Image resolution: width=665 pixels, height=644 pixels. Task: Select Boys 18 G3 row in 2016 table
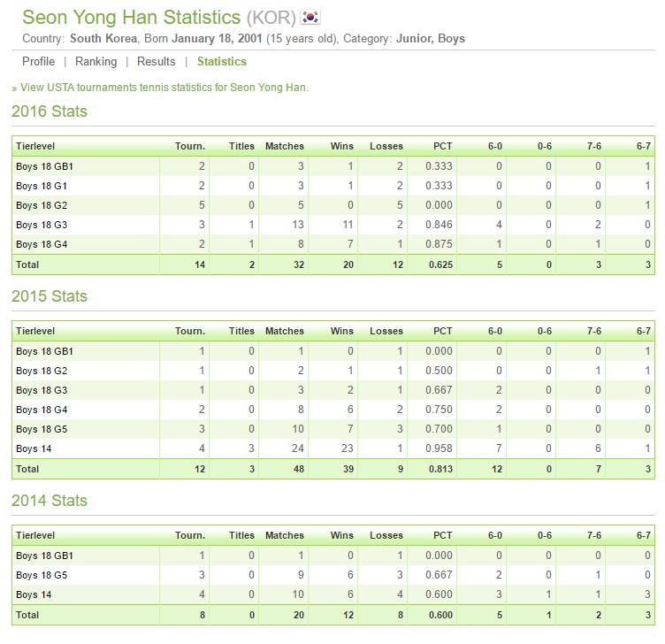333,225
